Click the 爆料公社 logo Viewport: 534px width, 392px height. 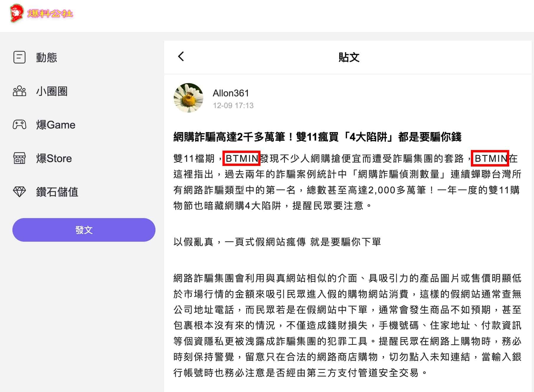(x=41, y=13)
